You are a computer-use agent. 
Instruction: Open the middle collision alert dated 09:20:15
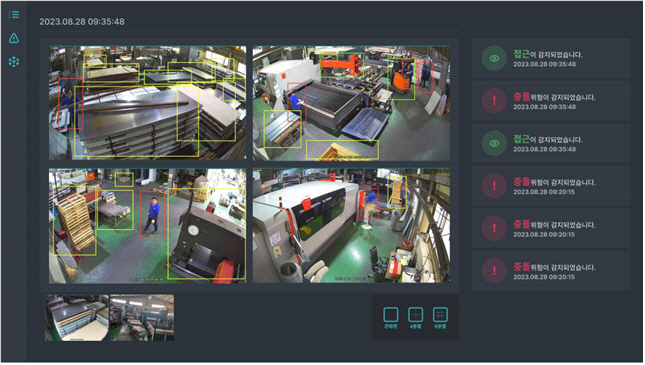(551, 228)
